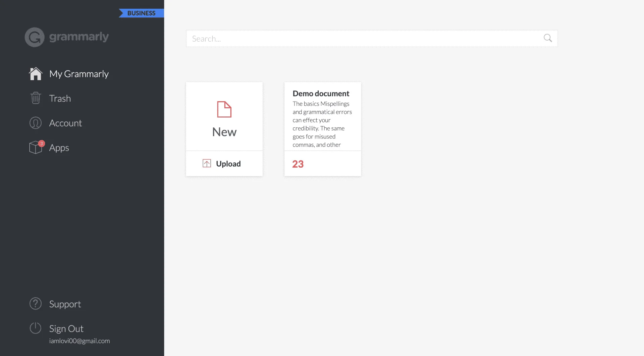644x356 pixels.
Task: Click the upload arrow icon
Action: 207,164
